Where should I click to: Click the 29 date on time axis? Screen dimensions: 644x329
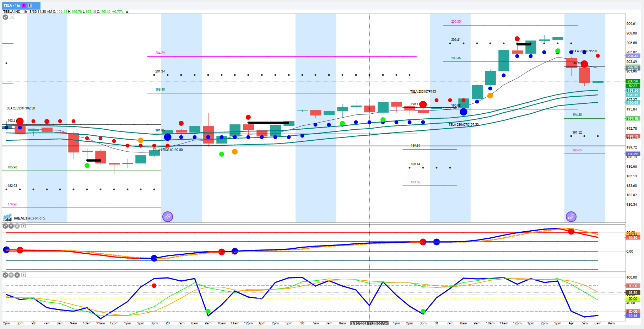168,323
